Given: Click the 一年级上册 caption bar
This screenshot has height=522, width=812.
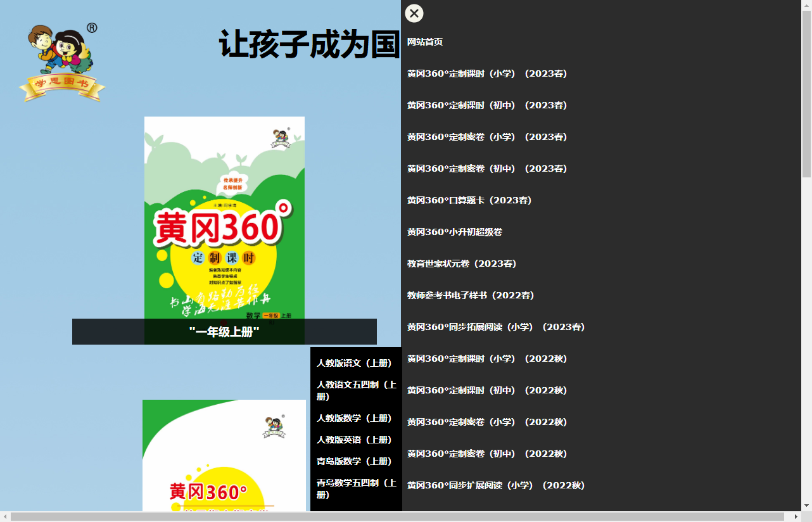Looking at the screenshot, I should pyautogui.click(x=224, y=331).
